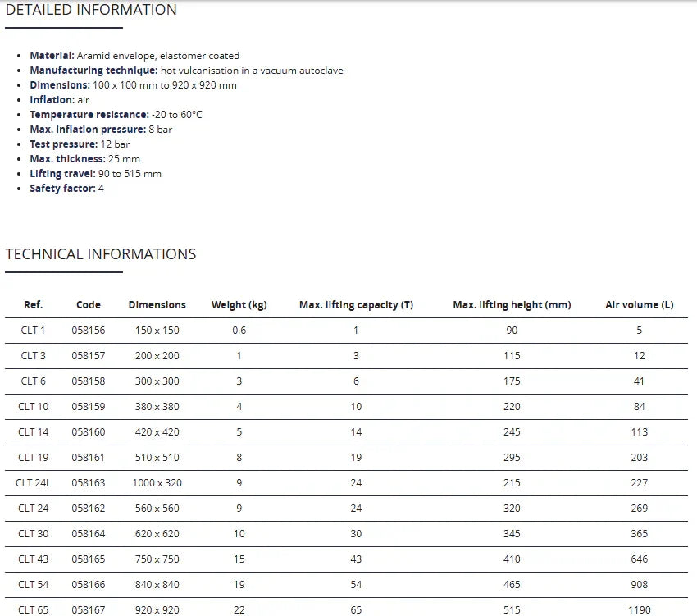
Task: Click the Ref. column header
Action: tap(33, 304)
